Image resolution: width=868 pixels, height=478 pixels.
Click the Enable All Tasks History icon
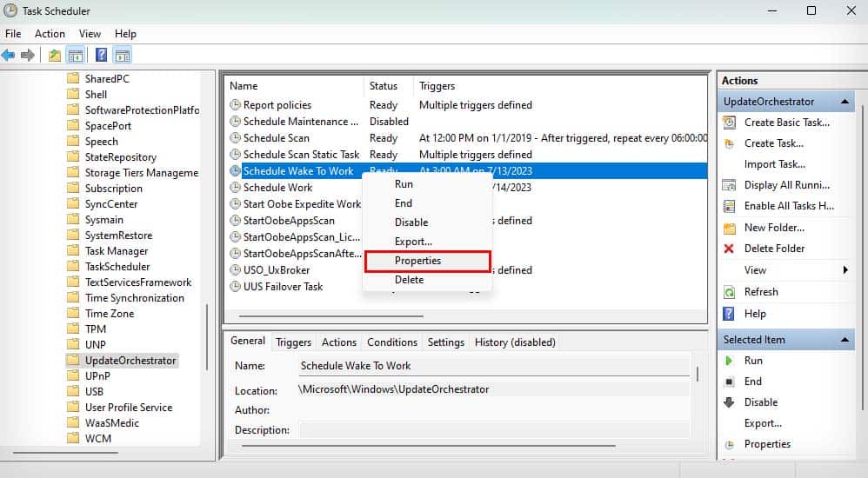coord(730,206)
